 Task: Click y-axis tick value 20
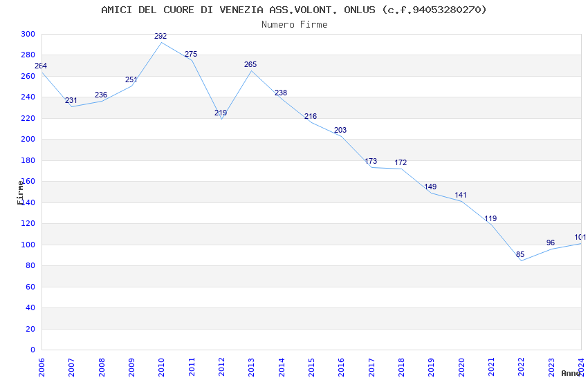pos(30,329)
